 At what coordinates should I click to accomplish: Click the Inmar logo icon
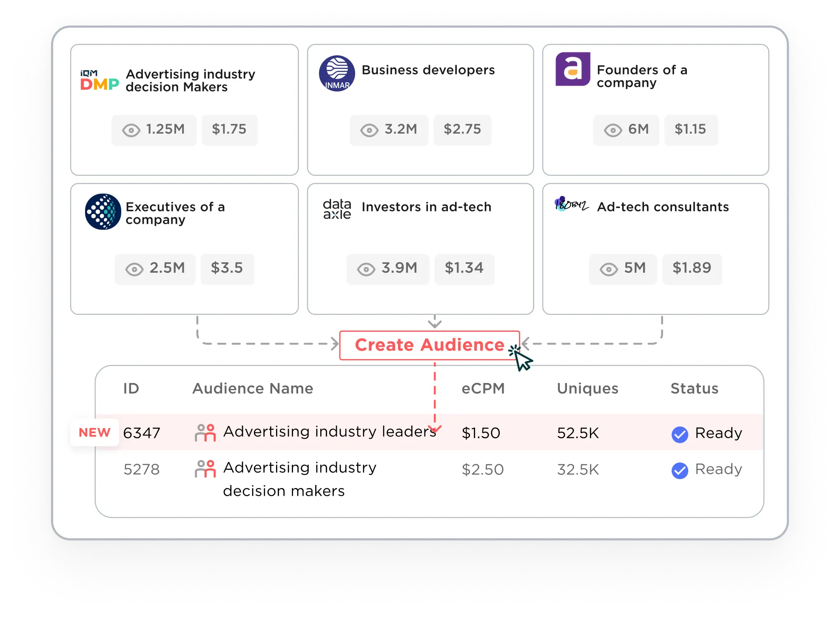(x=337, y=73)
